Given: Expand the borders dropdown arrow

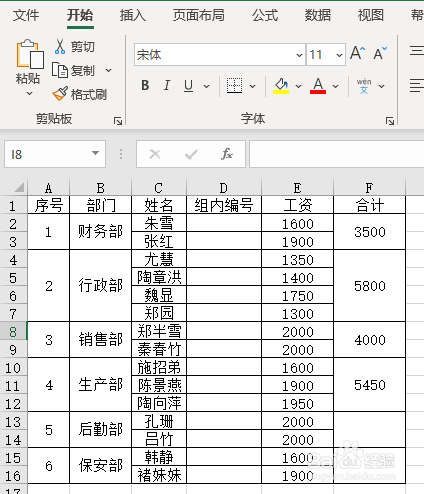Looking at the screenshot, I should point(253,86).
